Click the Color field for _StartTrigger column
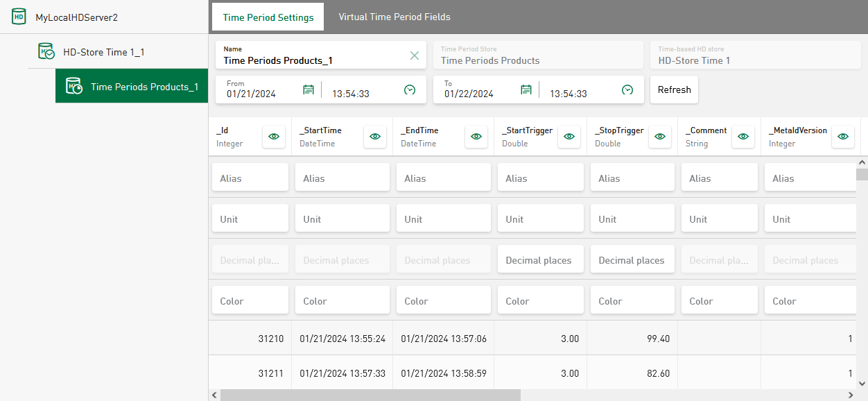 coord(540,300)
